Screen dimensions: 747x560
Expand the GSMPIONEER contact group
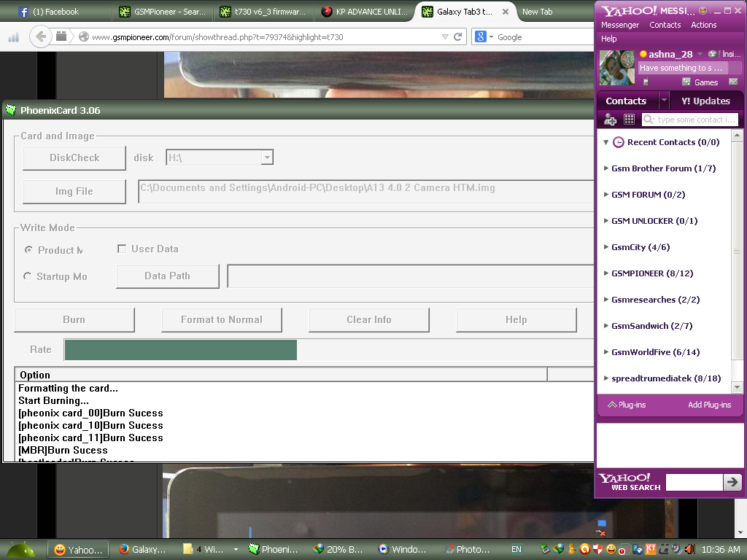coord(606,273)
